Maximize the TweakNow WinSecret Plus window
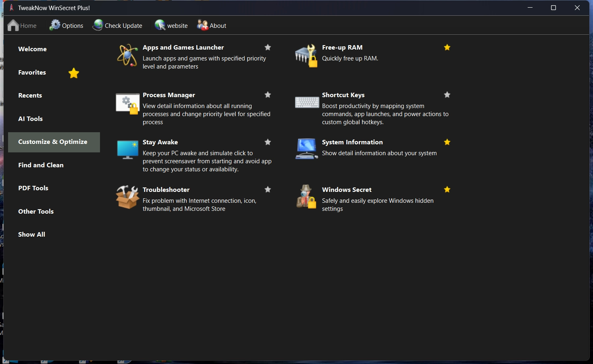593x364 pixels. coord(553,8)
